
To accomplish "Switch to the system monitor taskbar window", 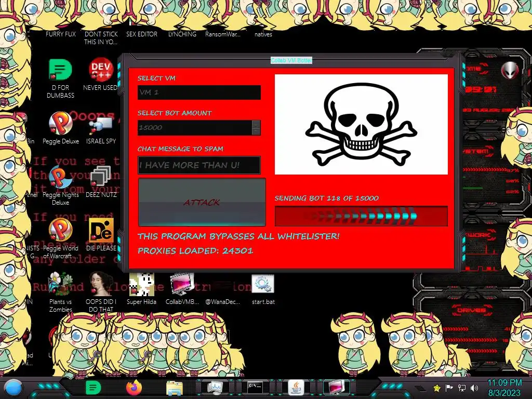I will pyautogui.click(x=215, y=387).
